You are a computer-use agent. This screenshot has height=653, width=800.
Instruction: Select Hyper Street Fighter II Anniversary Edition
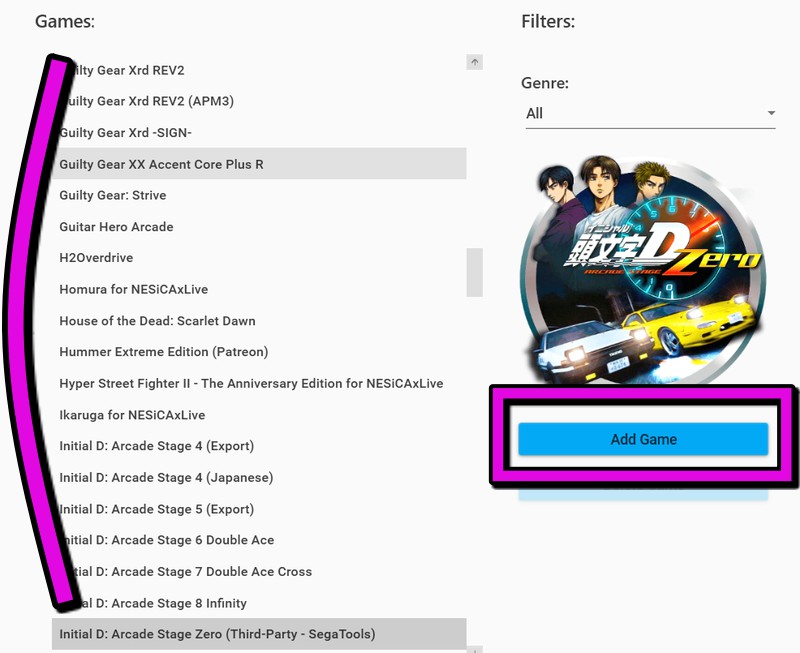(x=259, y=384)
